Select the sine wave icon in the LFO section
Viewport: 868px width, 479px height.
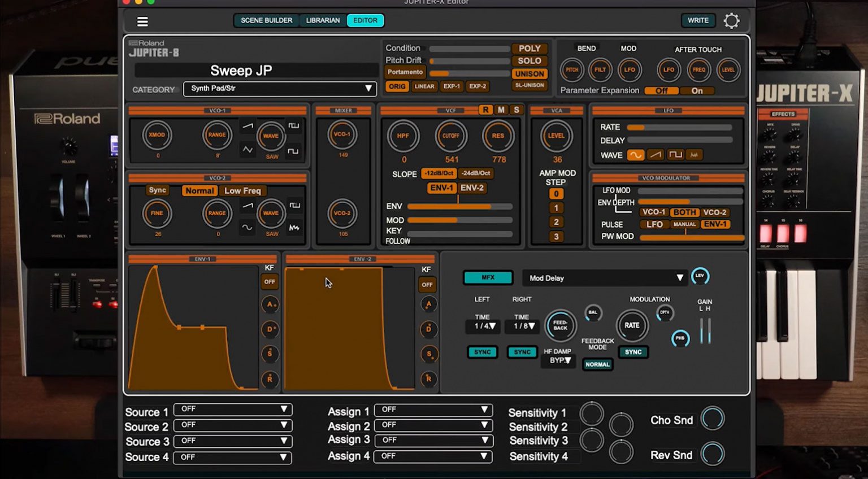coord(636,155)
